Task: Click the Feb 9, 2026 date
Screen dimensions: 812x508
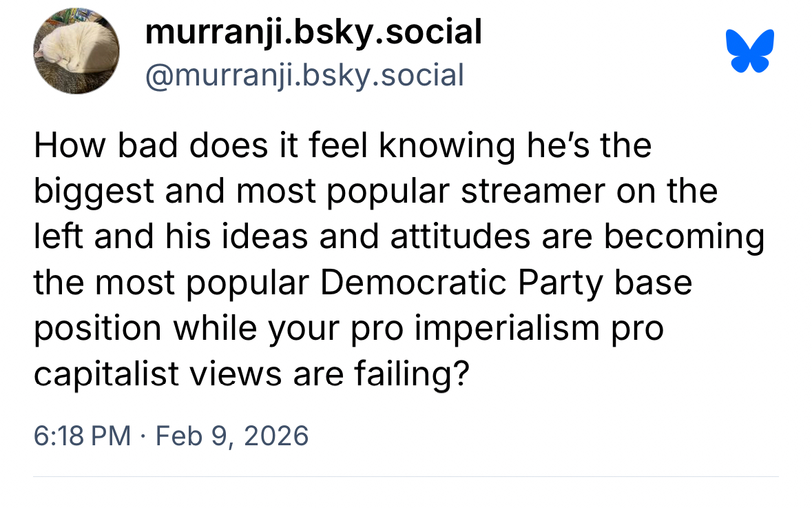Action: pyautogui.click(x=232, y=436)
